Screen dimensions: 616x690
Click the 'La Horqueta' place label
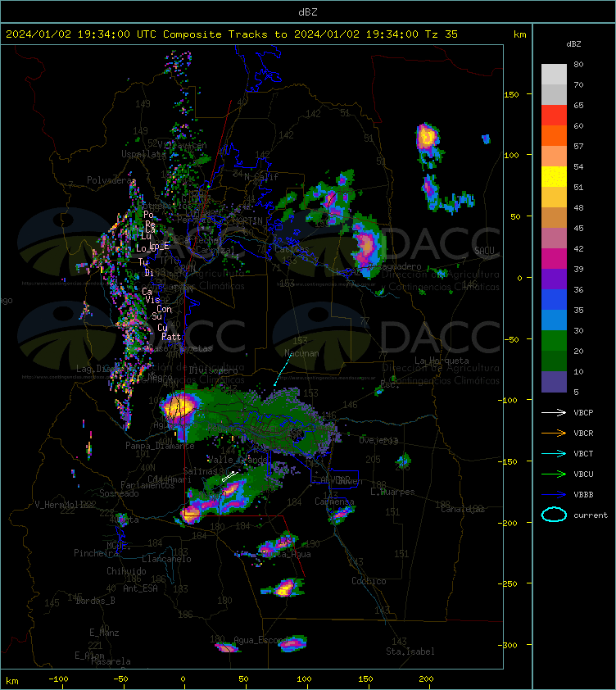coord(442,361)
